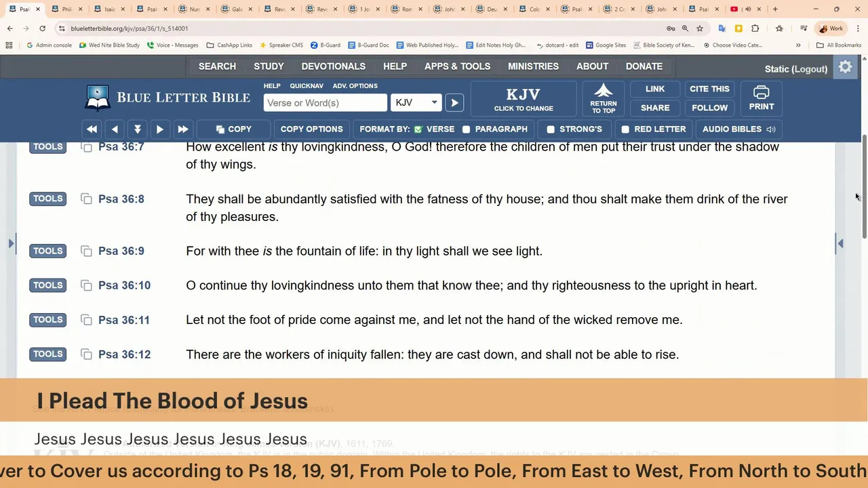868x488 pixels.
Task: Go to previous chapter arrow
Action: click(x=115, y=129)
